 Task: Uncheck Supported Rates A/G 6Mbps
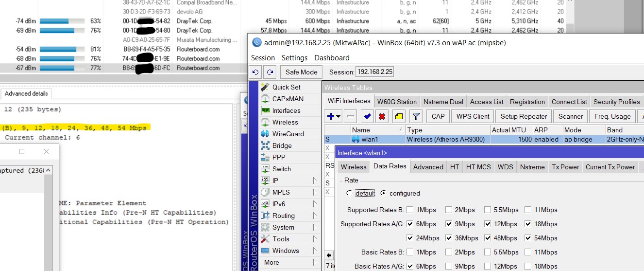coord(410,224)
